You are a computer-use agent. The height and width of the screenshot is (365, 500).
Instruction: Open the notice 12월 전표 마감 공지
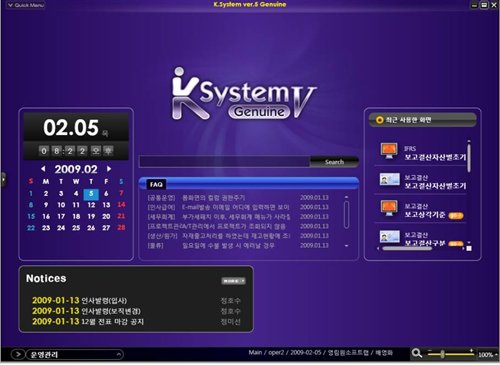click(x=113, y=322)
